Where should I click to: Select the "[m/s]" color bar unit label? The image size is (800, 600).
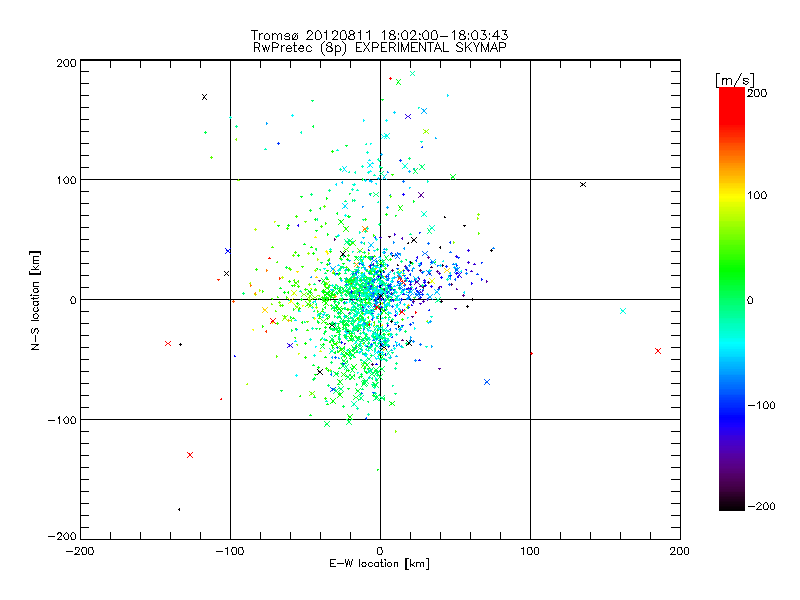pyautogui.click(x=735, y=80)
